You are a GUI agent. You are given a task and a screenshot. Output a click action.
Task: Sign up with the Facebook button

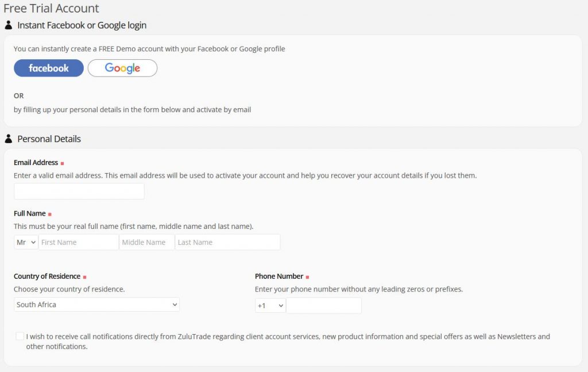tap(49, 68)
